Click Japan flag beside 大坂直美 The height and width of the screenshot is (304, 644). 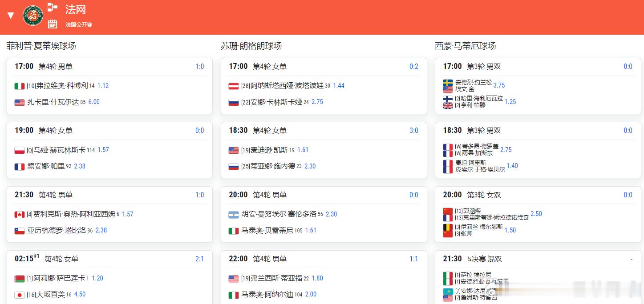tap(20, 295)
